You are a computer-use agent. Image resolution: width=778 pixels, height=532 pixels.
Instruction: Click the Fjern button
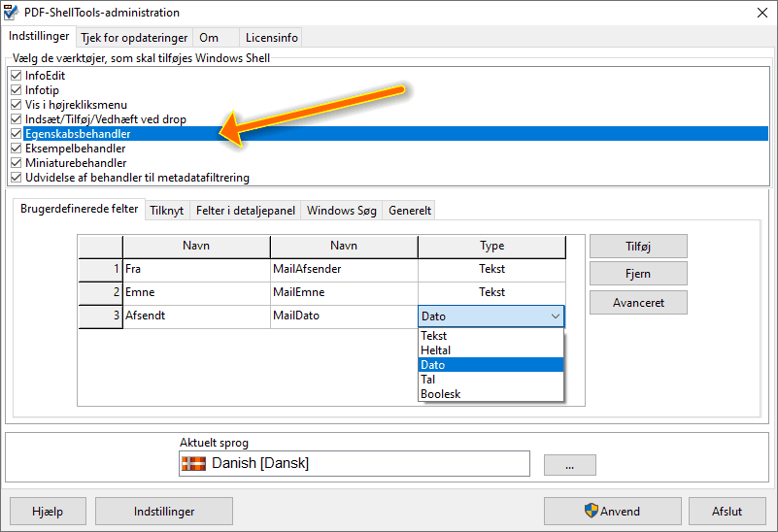(638, 274)
